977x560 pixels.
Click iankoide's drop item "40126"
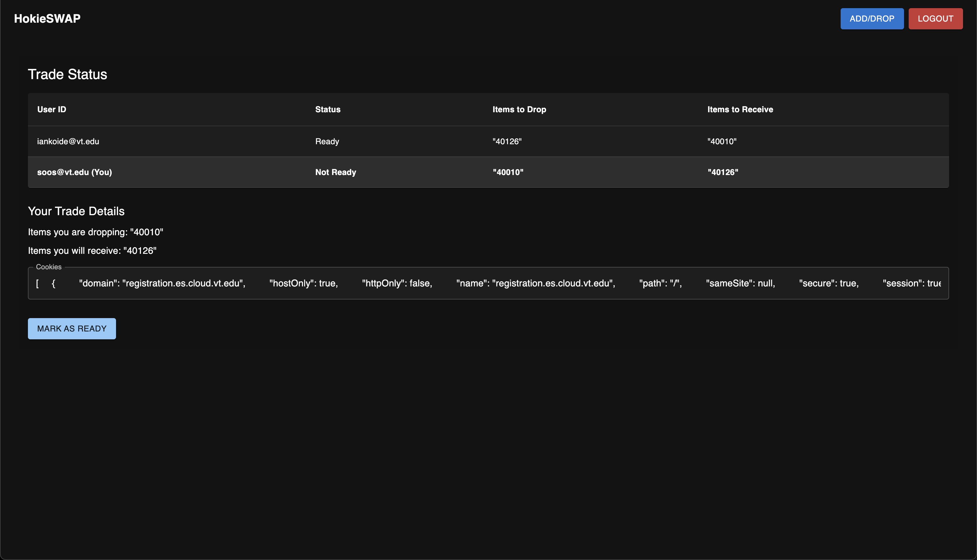[507, 142]
